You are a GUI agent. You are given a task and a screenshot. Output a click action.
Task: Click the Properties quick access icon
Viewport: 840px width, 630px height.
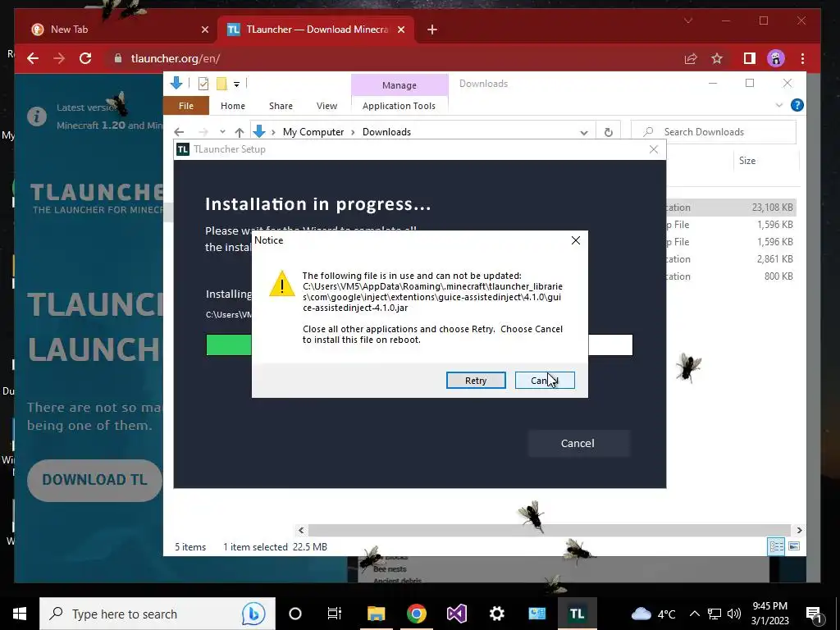(x=203, y=84)
